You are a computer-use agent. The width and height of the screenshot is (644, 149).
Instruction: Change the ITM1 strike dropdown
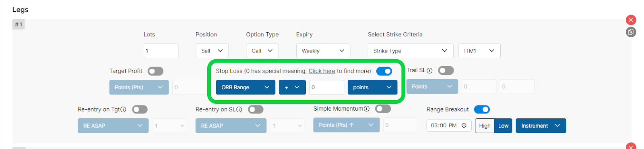[479, 51]
